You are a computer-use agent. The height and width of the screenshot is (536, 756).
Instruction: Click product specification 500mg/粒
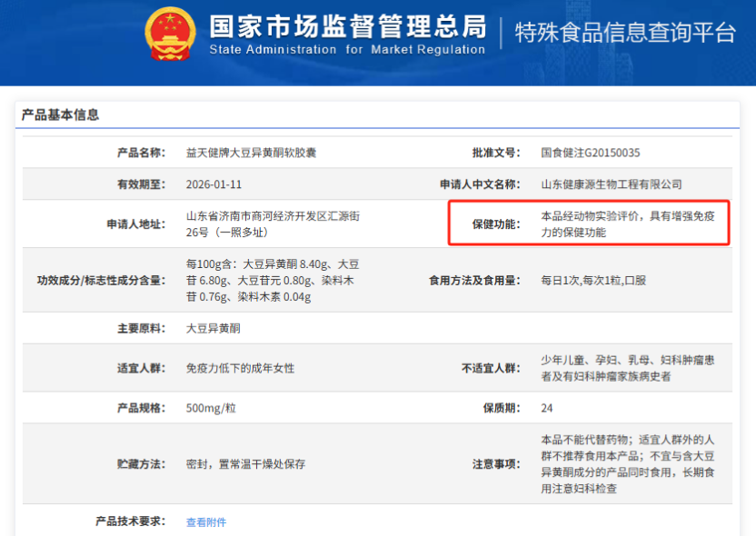pyautogui.click(x=211, y=408)
